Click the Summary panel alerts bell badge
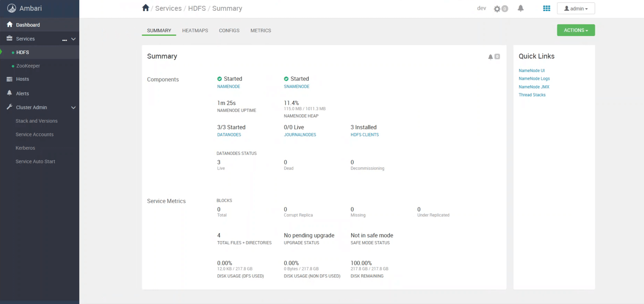The height and width of the screenshot is (304, 644). [494, 57]
